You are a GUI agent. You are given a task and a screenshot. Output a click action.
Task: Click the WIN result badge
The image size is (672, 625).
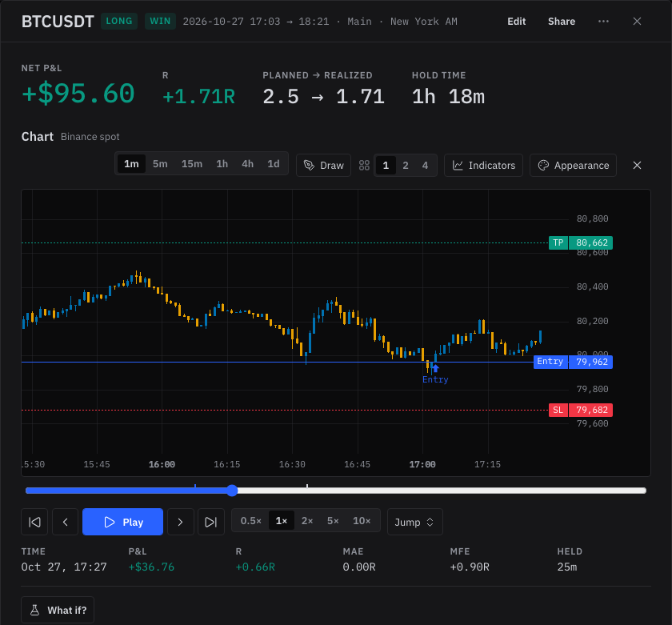tap(160, 21)
